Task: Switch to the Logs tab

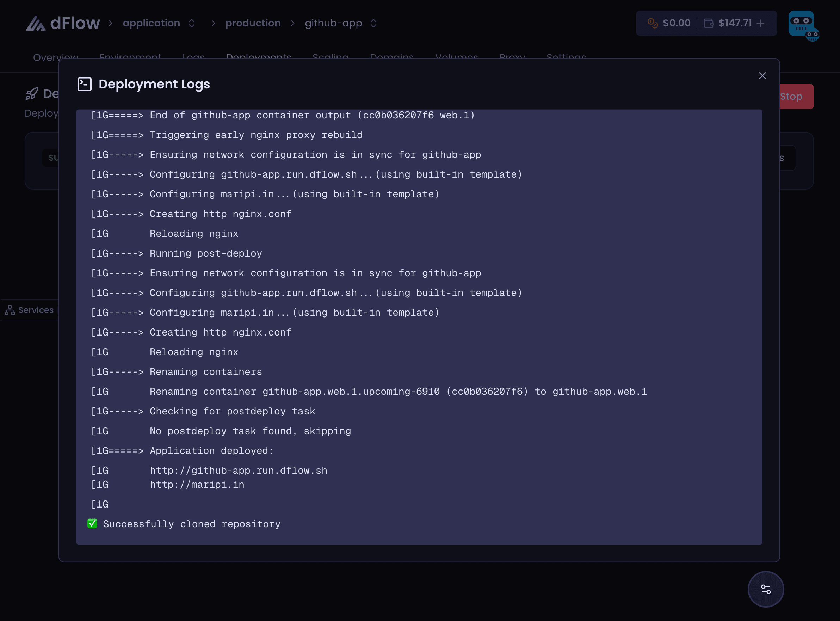Action: pos(193,57)
